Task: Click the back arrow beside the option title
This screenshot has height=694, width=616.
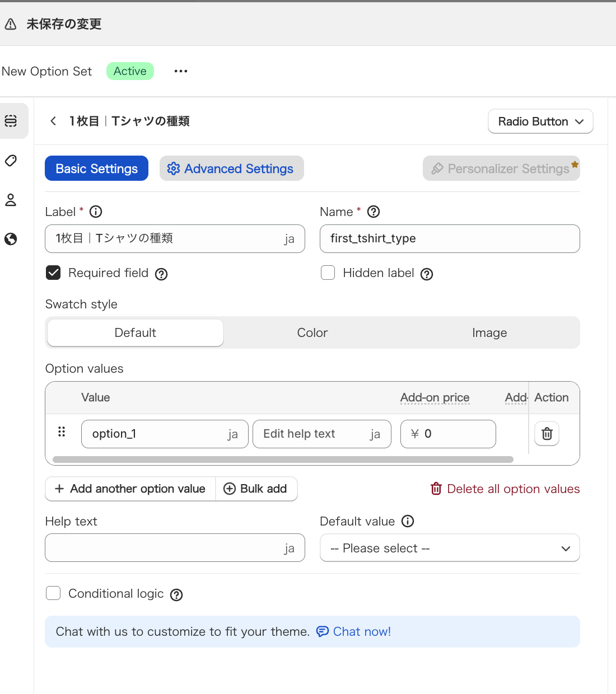Action: pyautogui.click(x=53, y=121)
